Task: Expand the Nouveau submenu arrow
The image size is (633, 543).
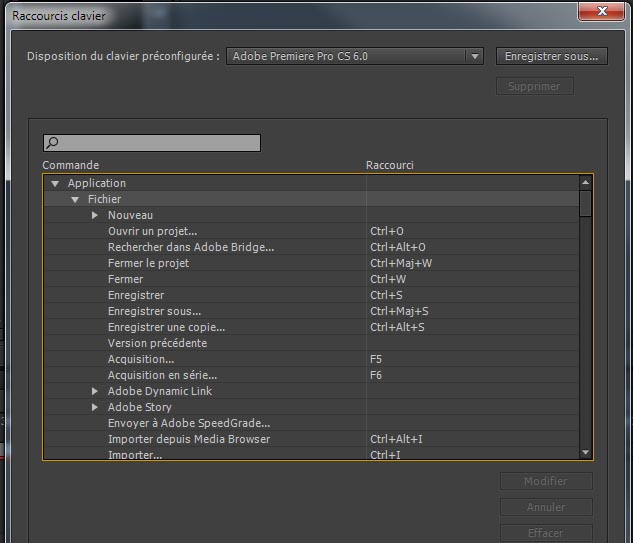Action: click(x=95, y=216)
